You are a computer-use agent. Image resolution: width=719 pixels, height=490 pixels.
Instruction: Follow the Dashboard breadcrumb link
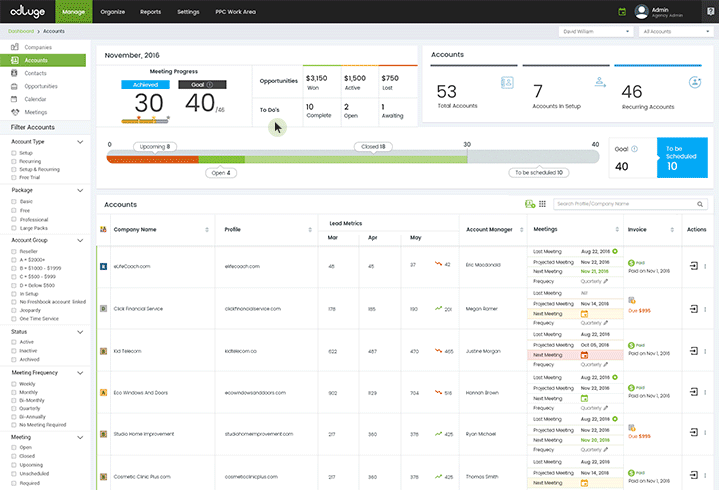point(21,31)
